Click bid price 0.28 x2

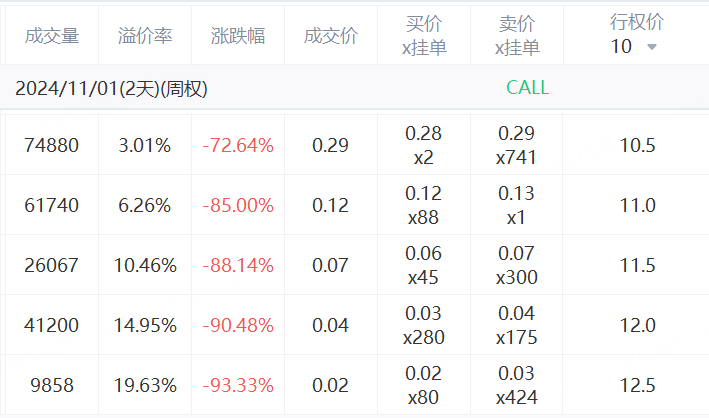pos(424,145)
